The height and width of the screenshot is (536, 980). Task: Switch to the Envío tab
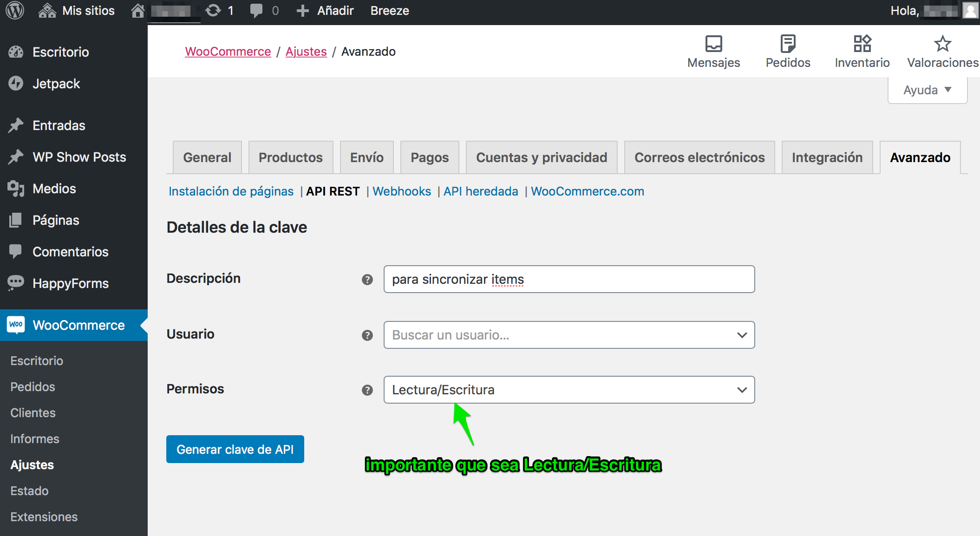[x=367, y=157]
